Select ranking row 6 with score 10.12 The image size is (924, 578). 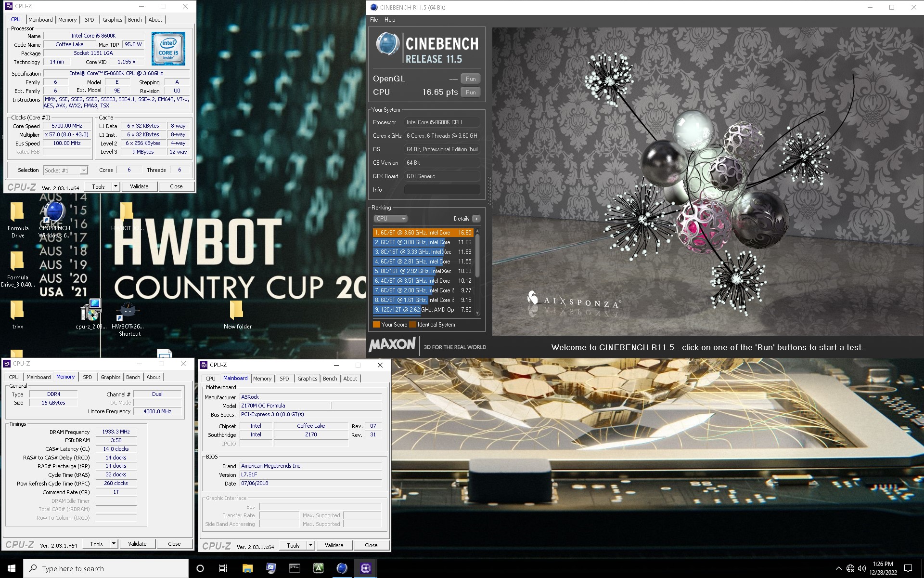423,281
